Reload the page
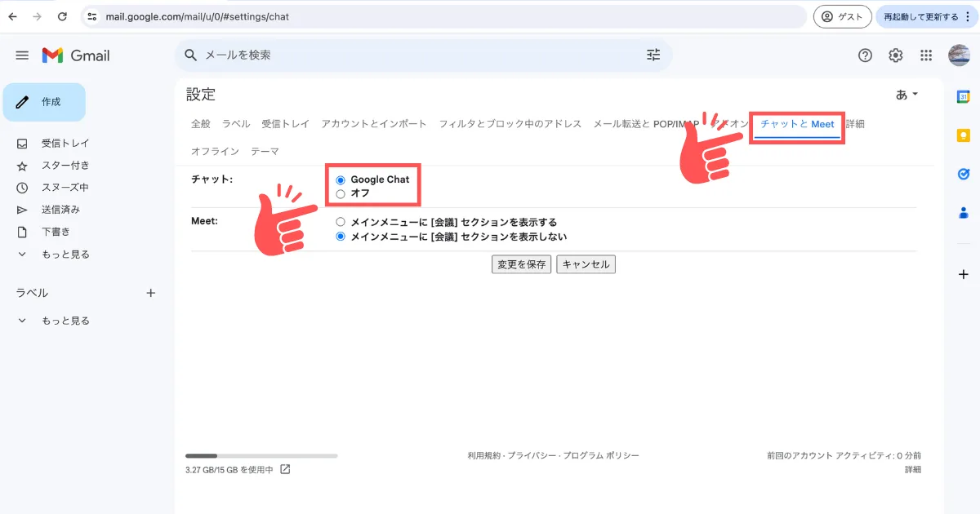The image size is (980, 514). [63, 16]
